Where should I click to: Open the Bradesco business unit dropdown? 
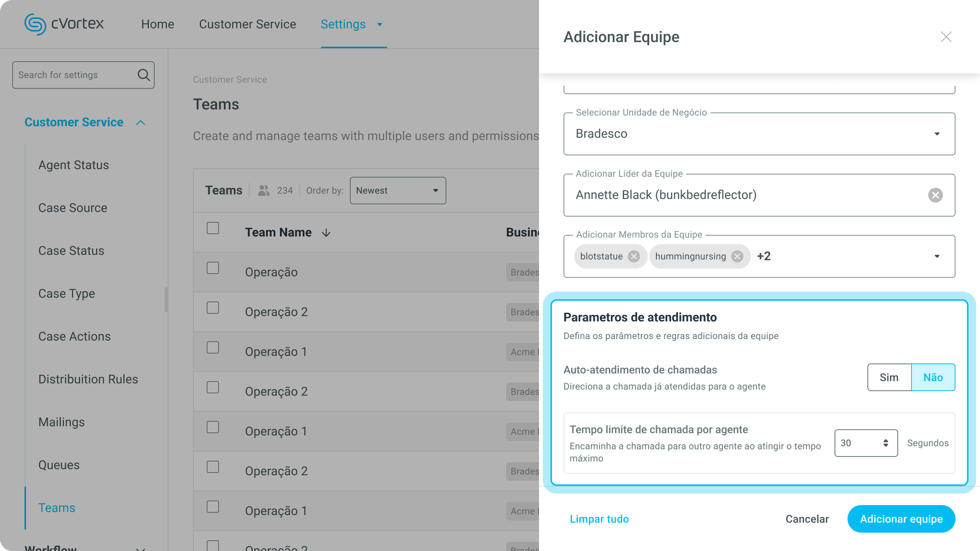point(937,134)
